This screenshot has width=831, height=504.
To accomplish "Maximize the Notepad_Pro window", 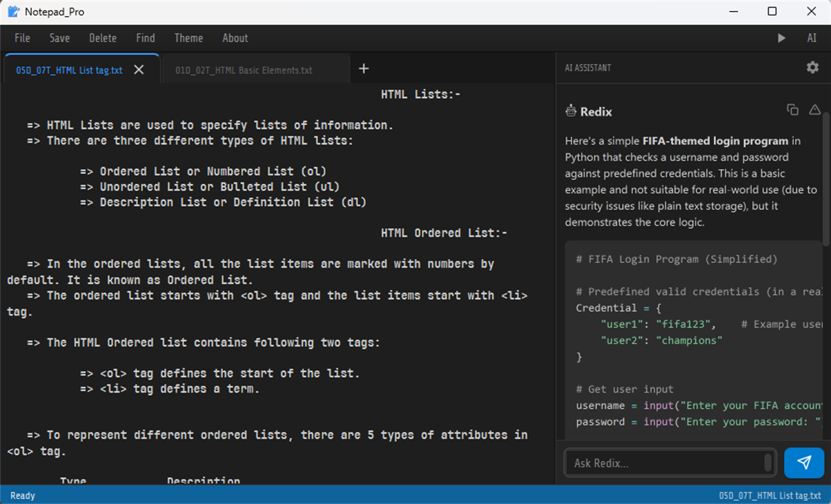I will point(772,12).
